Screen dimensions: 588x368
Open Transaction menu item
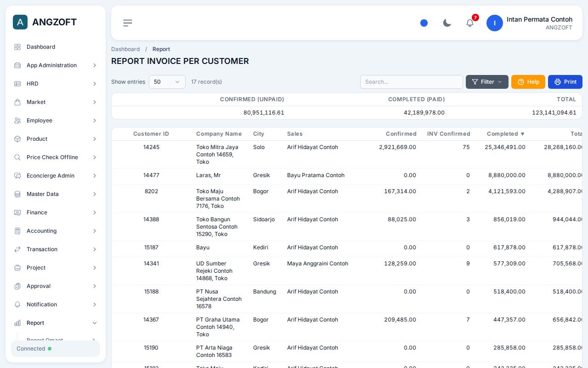[56, 249]
